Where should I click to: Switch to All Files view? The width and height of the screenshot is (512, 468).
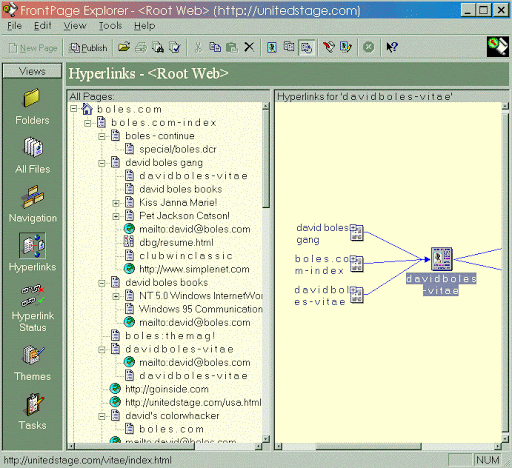pyautogui.click(x=32, y=156)
